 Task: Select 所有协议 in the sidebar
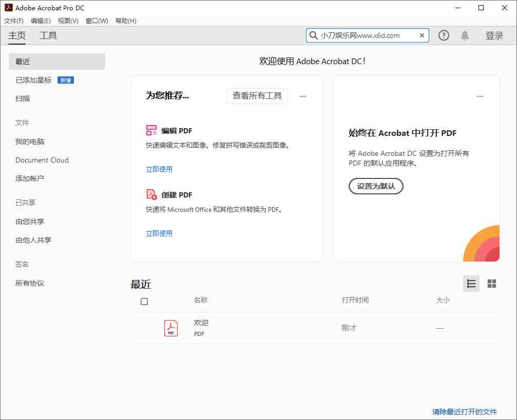pyautogui.click(x=29, y=283)
